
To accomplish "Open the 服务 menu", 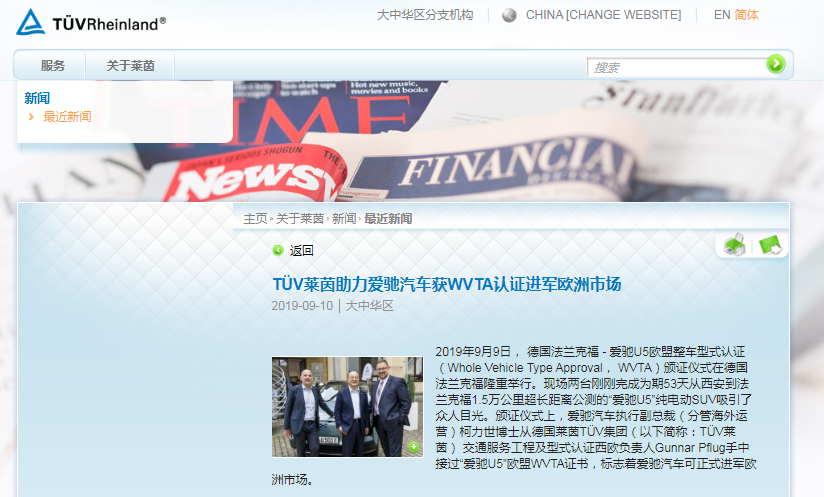I will [x=53, y=66].
